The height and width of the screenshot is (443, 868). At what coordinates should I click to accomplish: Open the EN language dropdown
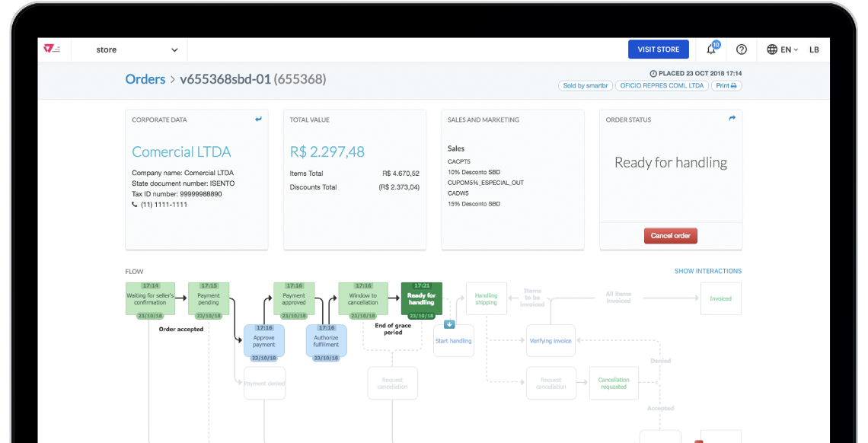tap(790, 49)
